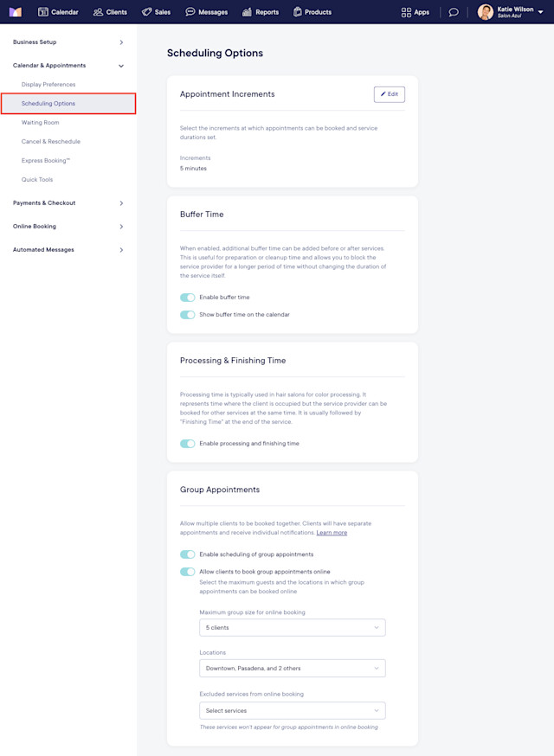554x756 pixels.
Task: Expand Automated Messages section
Action: [x=68, y=250]
